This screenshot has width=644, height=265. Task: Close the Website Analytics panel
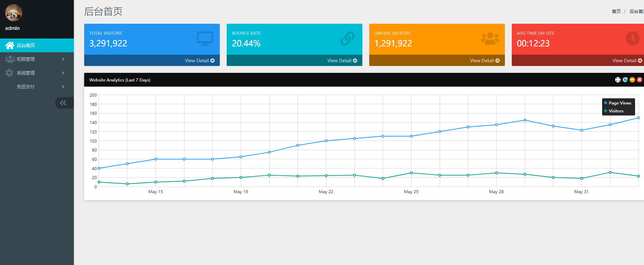(x=639, y=80)
